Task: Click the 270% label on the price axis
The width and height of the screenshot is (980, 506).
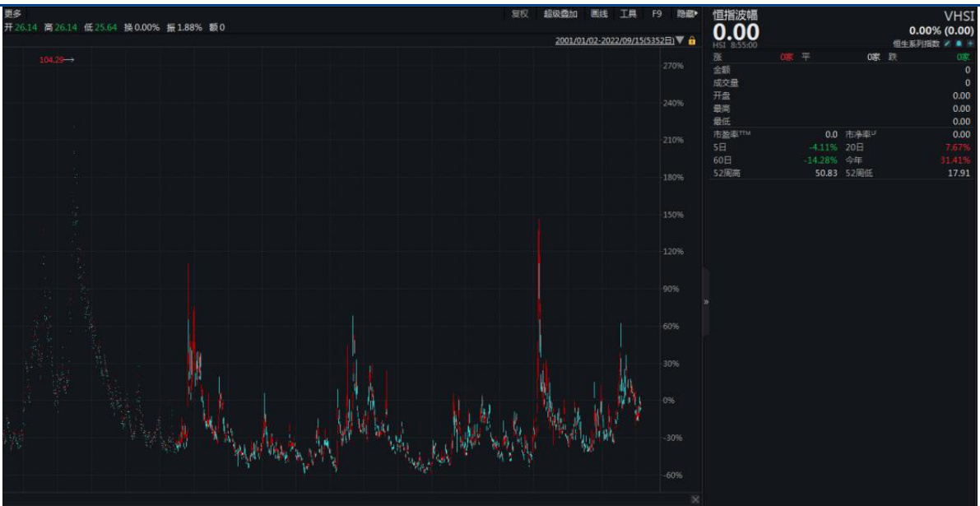Action: click(x=673, y=66)
